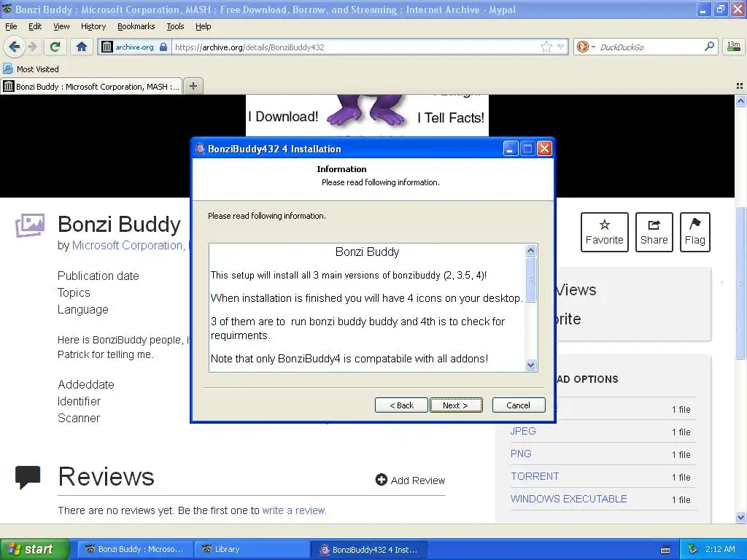Click the Mypal raccoon window icon
The height and width of the screenshot is (560, 747).
tap(7, 9)
